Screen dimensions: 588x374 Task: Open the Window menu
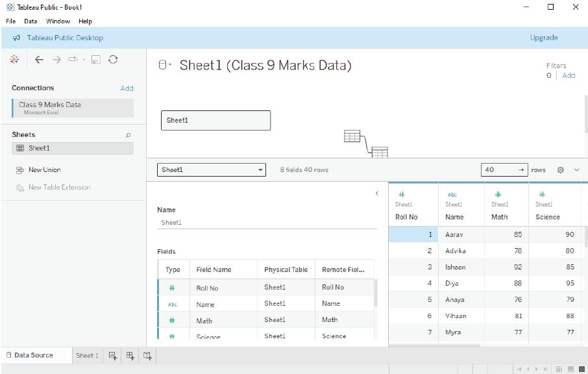click(x=58, y=21)
